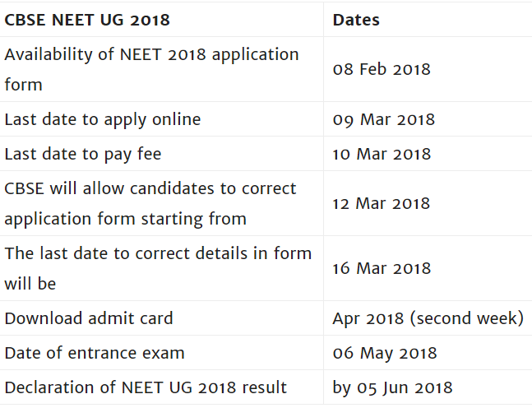
Task: Click 'CBSE will allow candidates to correct' text line
Action: (150, 188)
